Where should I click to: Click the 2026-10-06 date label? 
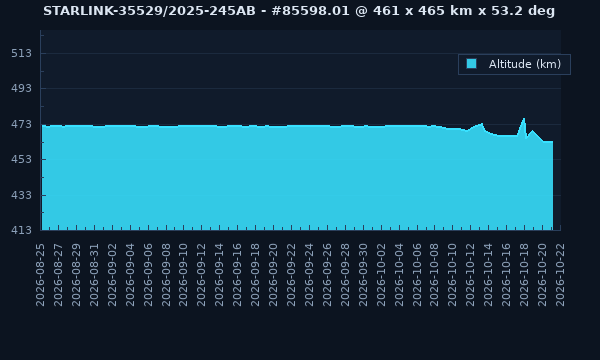coord(417,275)
